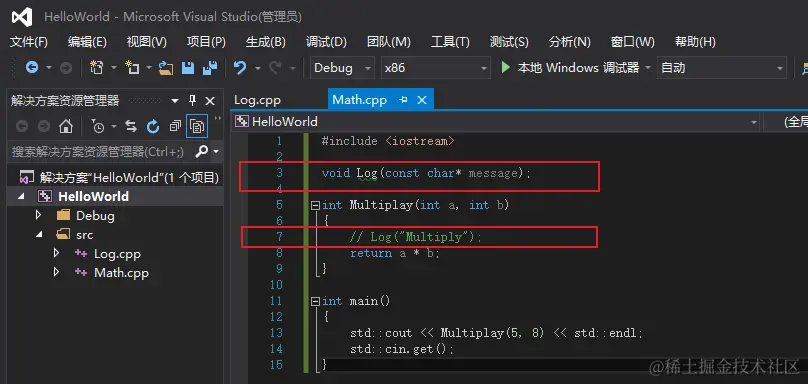Click Solution Explorer forward arrow icon

click(44, 126)
